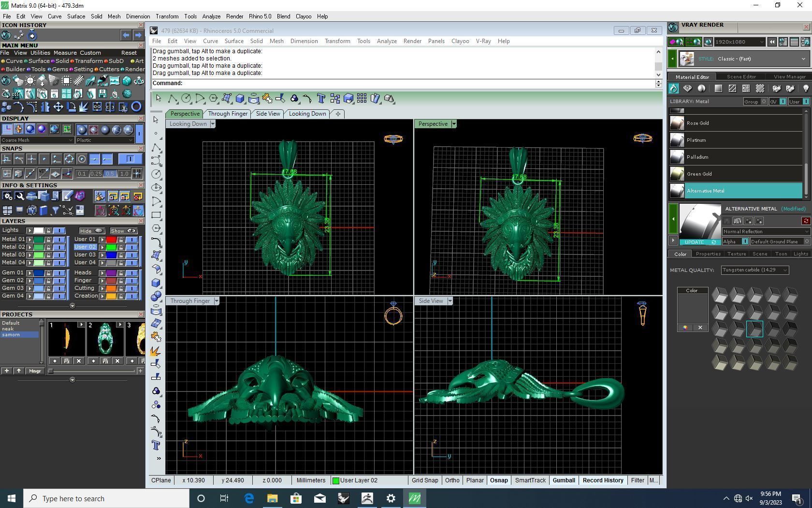Click the Center snap circle icon
The image size is (812, 508).
pos(82,159)
